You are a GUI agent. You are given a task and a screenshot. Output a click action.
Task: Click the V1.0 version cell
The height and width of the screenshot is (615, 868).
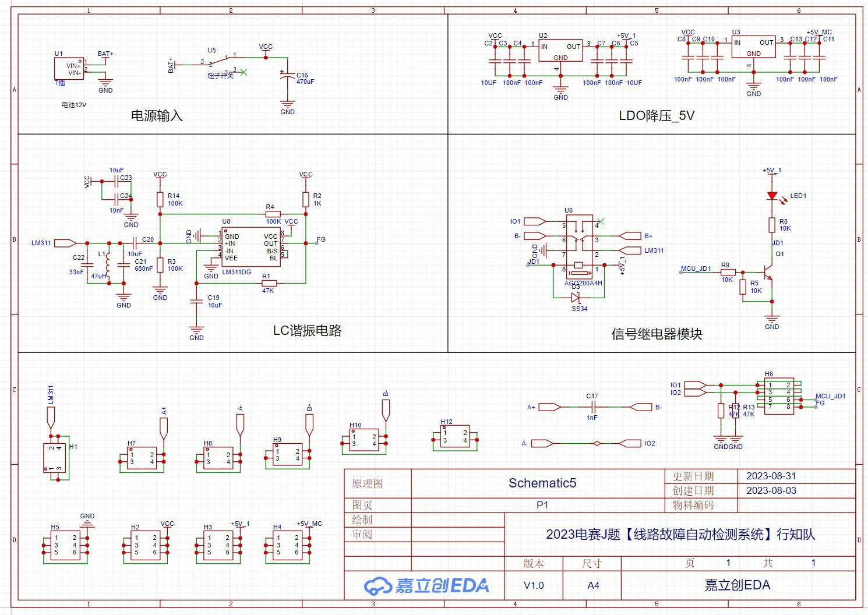pos(534,585)
